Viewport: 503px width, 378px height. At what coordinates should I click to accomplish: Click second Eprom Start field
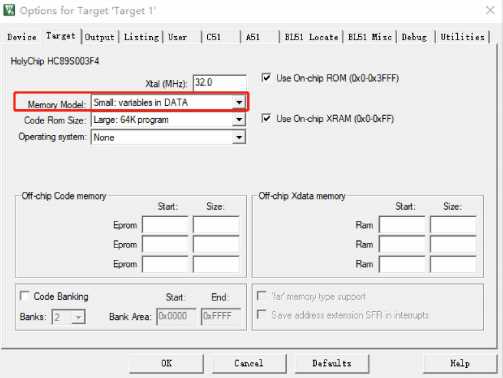(x=165, y=244)
